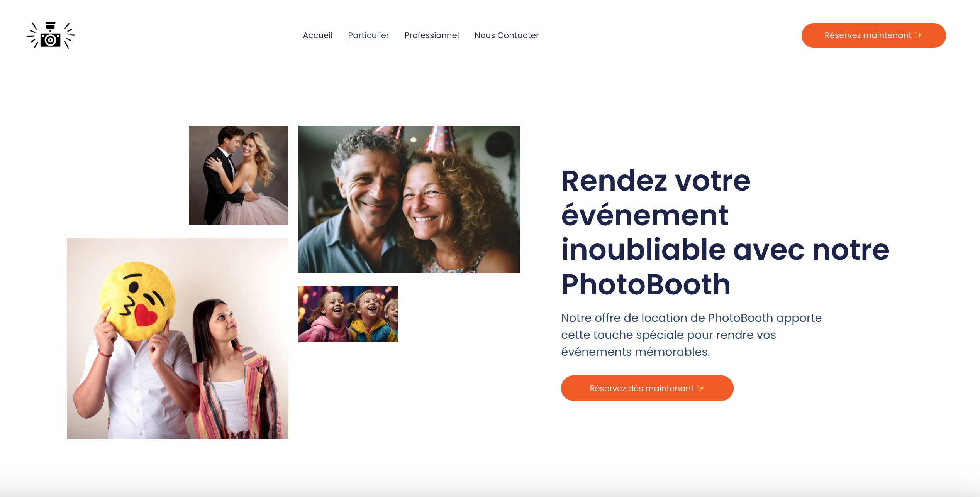This screenshot has height=497, width=980.
Task: Open the laughing children photo
Action: (348, 314)
